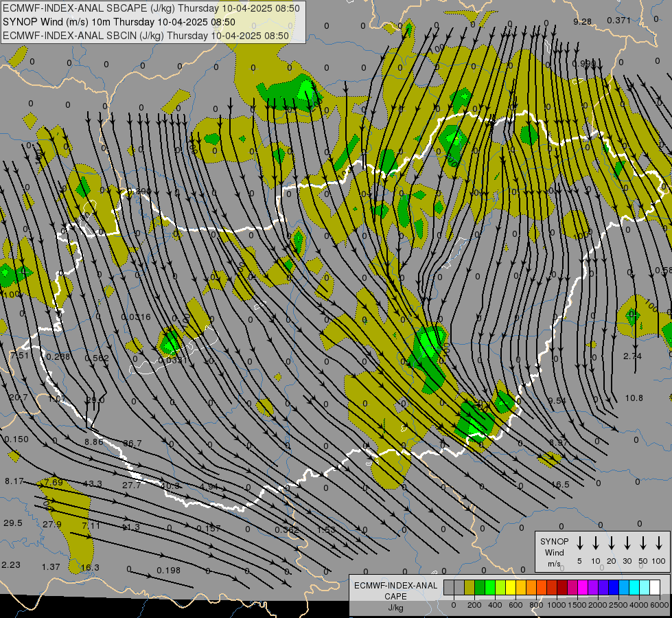Image resolution: width=672 pixels, height=618 pixels.
Task: Click the 5 m/s wind arrow in legend
Action: [x=579, y=543]
